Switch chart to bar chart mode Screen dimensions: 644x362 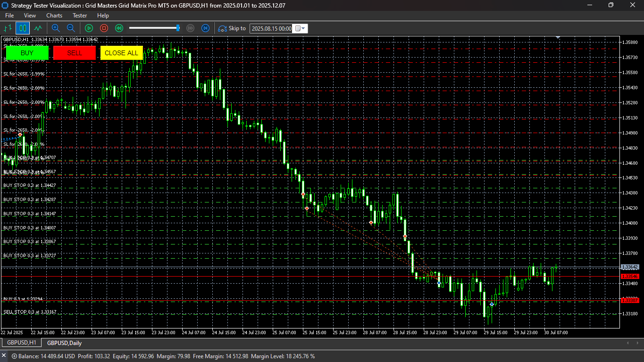tap(8, 28)
